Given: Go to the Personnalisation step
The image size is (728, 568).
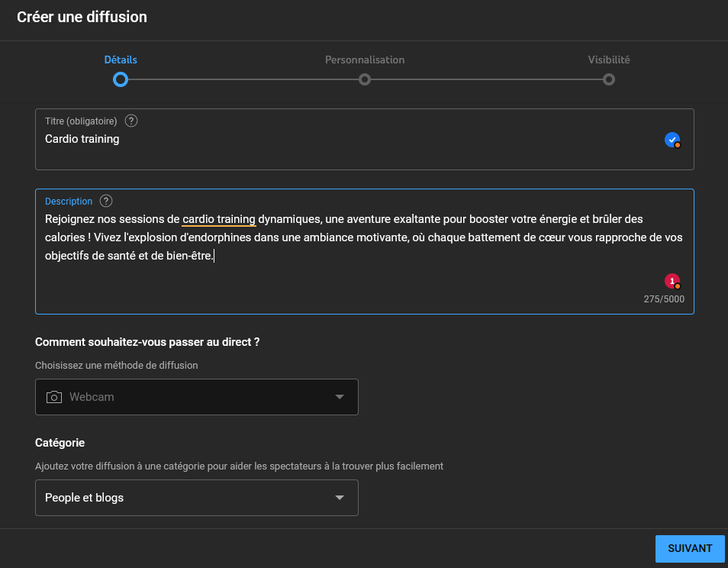Looking at the screenshot, I should [x=365, y=60].
